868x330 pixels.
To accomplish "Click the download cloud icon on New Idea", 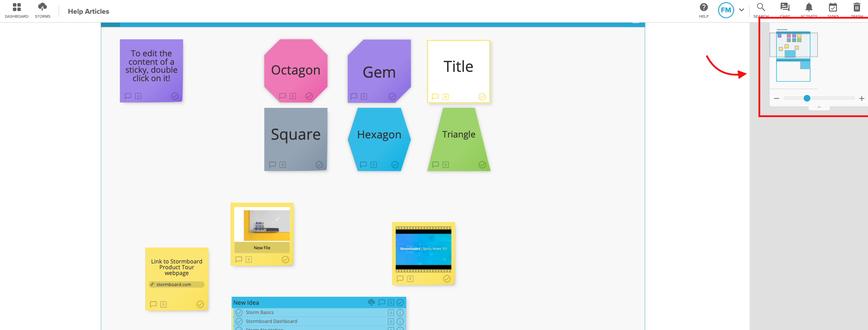I will pos(371,302).
